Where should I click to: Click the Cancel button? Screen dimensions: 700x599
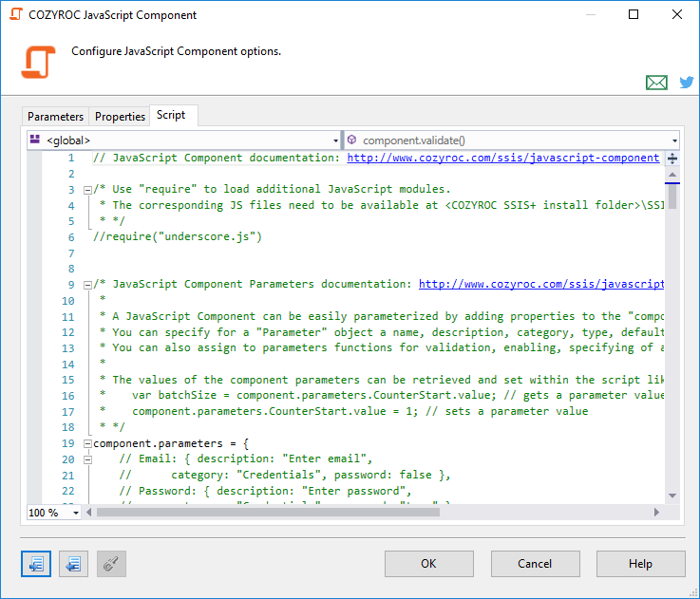point(536,564)
